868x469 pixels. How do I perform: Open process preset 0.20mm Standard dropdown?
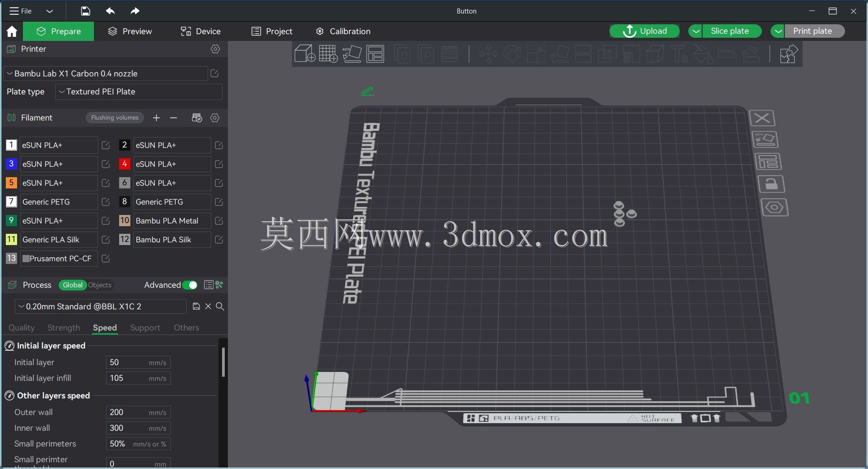(x=101, y=306)
